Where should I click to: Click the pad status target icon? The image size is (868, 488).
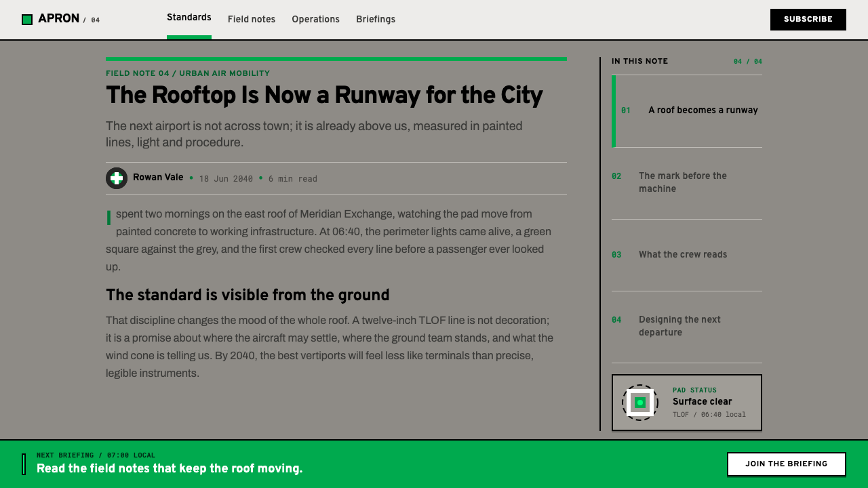point(640,403)
